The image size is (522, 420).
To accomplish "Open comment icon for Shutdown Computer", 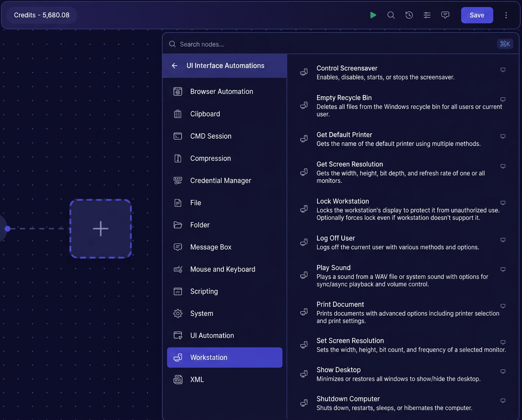I will click(x=503, y=401).
